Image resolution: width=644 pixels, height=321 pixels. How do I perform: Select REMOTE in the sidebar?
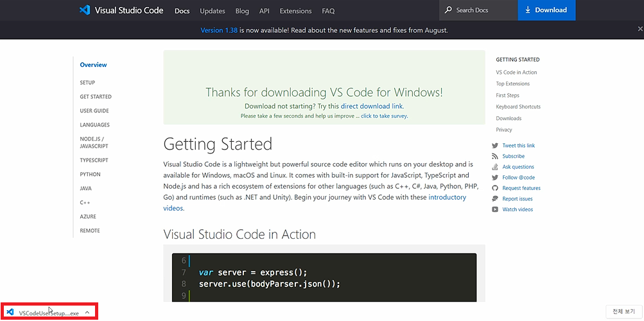coord(90,230)
